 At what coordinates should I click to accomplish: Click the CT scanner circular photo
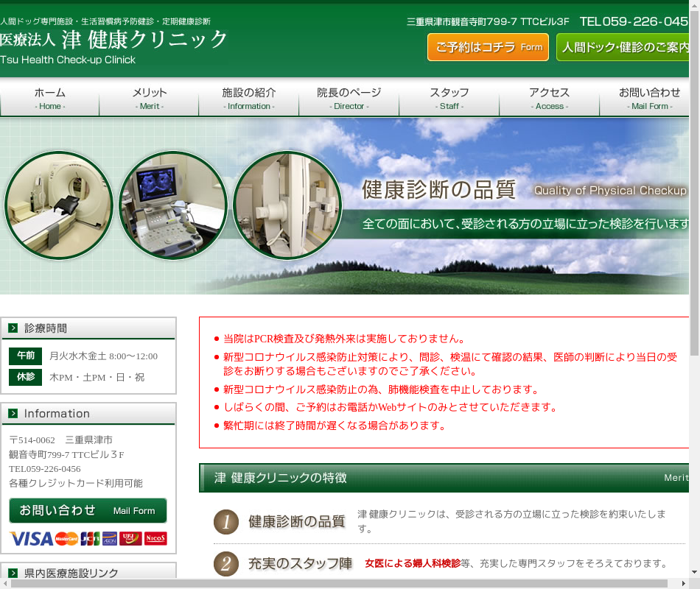click(58, 205)
